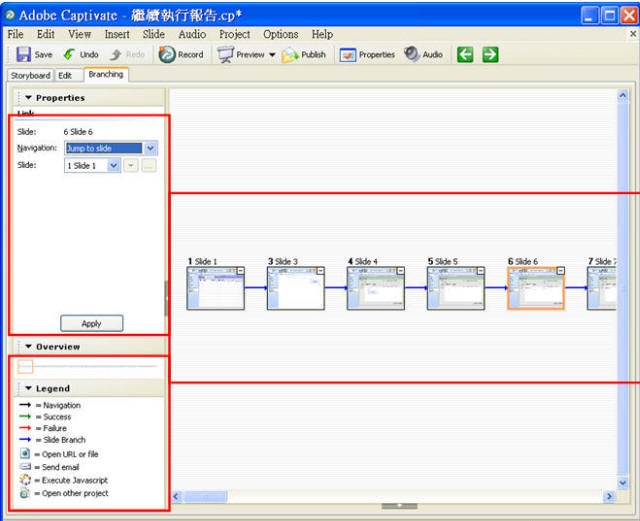Close the document with the menu bar X

pyautogui.click(x=633, y=34)
